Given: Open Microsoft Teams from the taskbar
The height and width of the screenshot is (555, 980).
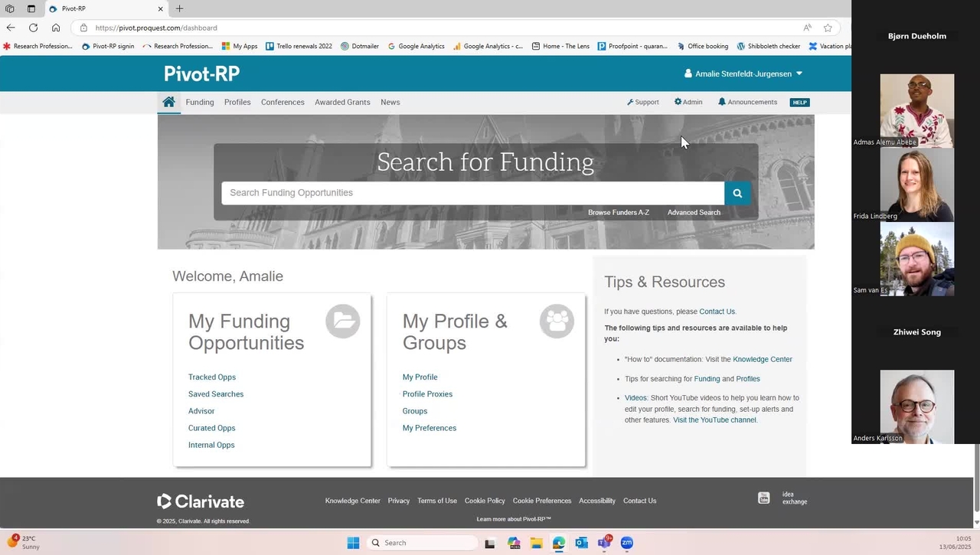Looking at the screenshot, I should pyautogui.click(x=605, y=543).
